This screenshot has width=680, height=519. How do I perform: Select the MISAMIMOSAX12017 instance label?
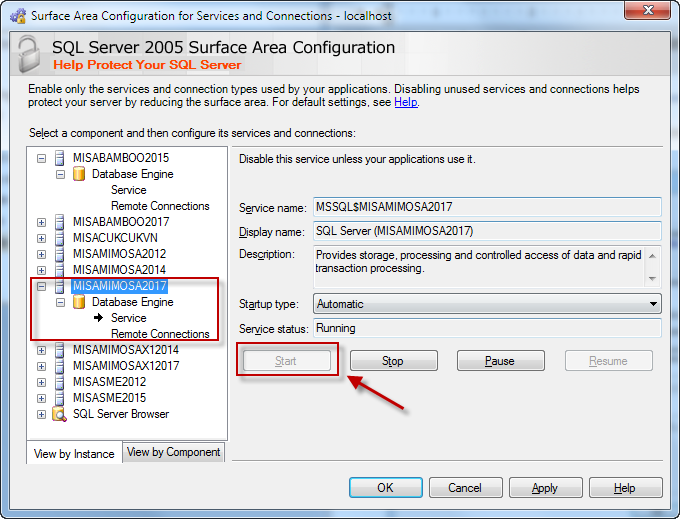(126, 366)
